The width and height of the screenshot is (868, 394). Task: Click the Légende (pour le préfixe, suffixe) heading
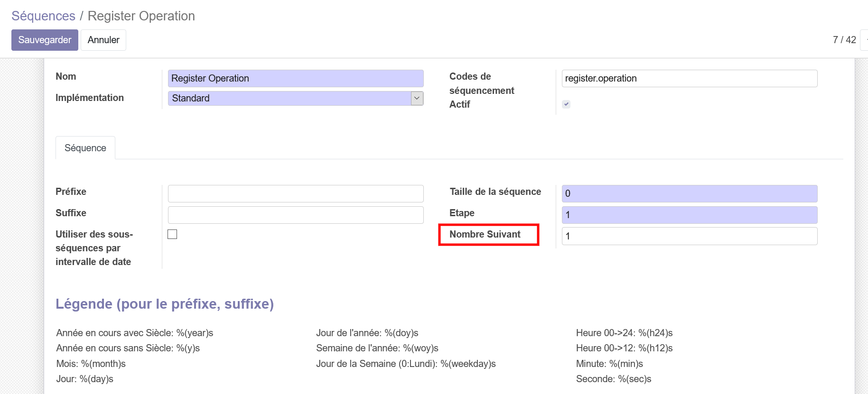coord(165,304)
